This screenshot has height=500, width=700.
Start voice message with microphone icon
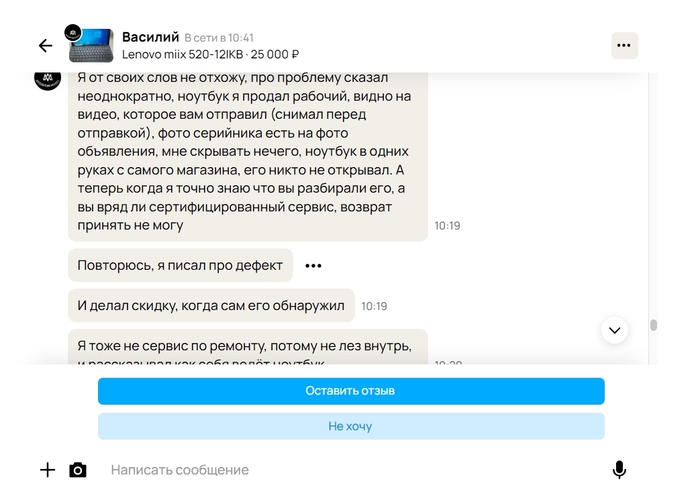619,470
